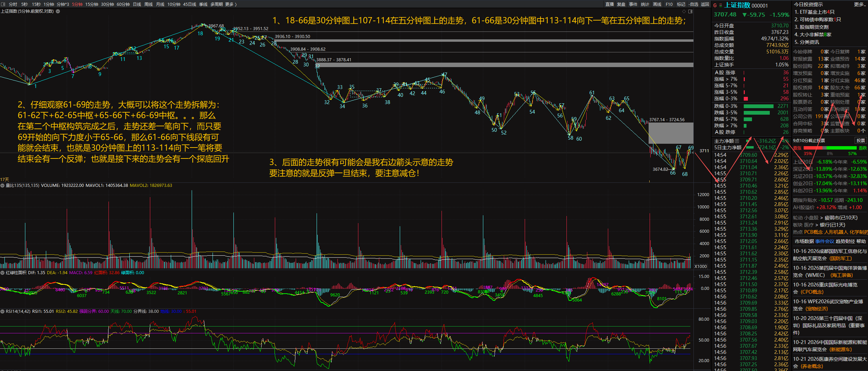Click the red G icon beside 上证指数
868x371 pixels.
point(715,5)
